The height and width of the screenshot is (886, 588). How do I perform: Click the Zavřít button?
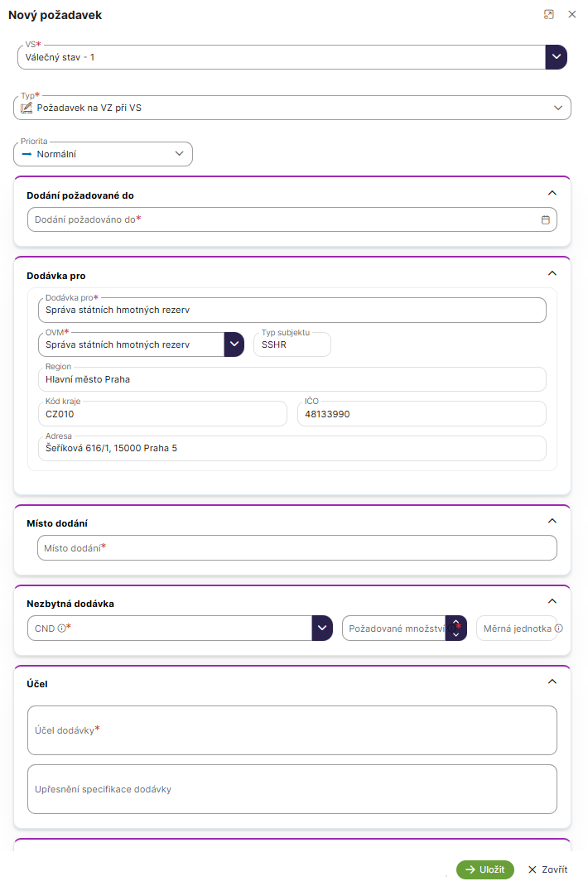tap(547, 869)
